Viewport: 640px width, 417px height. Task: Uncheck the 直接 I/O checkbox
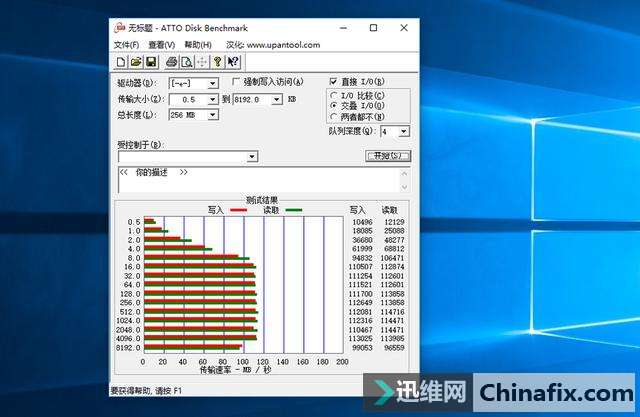pos(333,82)
